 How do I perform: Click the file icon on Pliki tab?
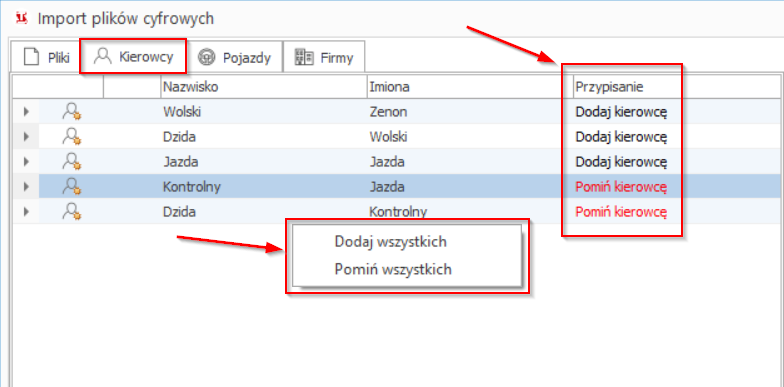(32, 58)
